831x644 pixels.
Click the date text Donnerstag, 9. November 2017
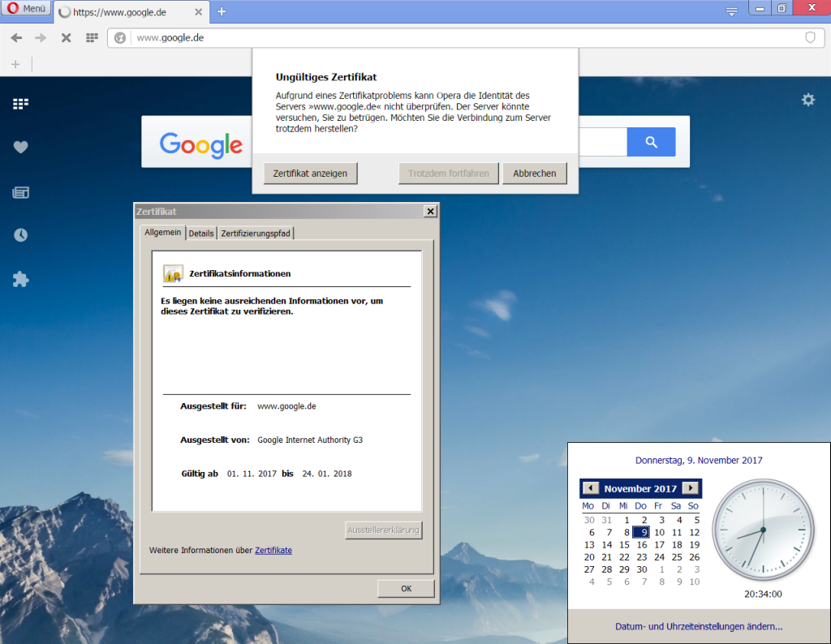pos(699,460)
